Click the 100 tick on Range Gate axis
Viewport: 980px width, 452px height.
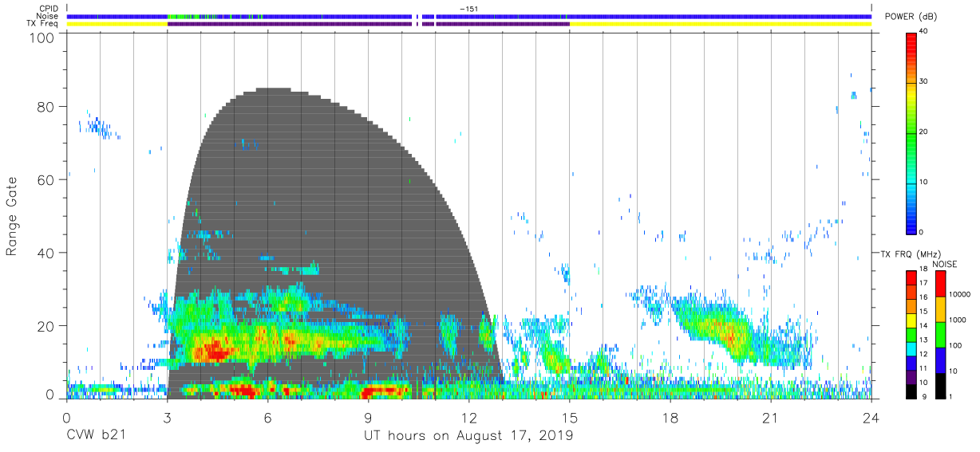42,37
